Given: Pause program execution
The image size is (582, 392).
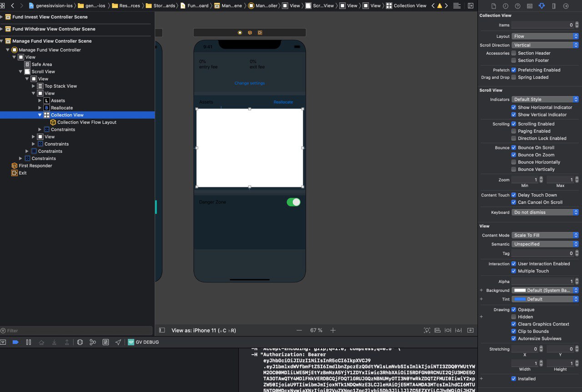Looking at the screenshot, I should click(28, 342).
